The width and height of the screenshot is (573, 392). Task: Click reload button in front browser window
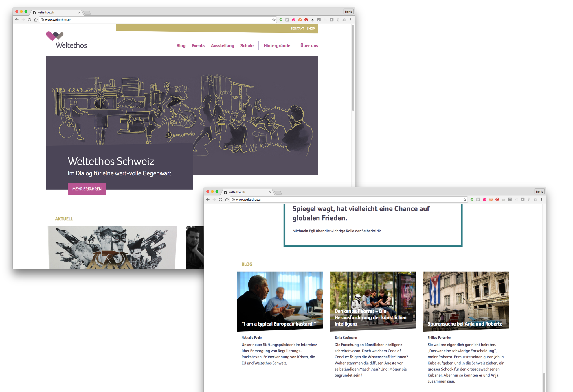pyautogui.click(x=221, y=199)
